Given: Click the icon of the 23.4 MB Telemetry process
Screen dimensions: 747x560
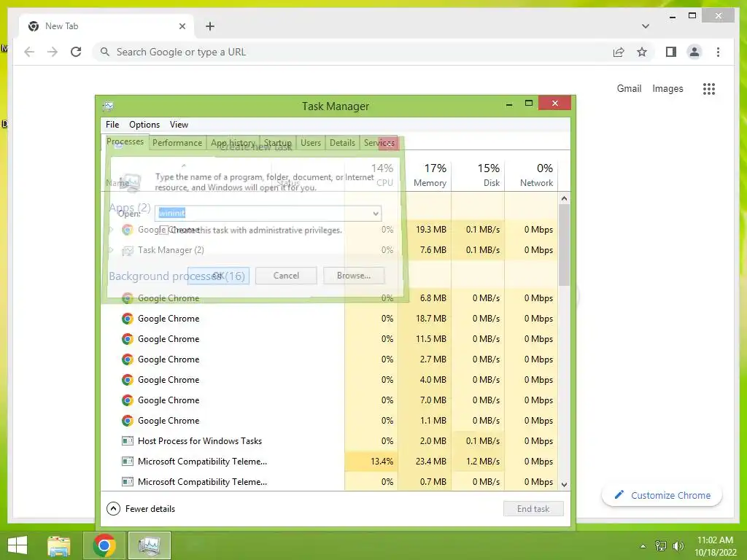Looking at the screenshot, I should click(x=127, y=462).
